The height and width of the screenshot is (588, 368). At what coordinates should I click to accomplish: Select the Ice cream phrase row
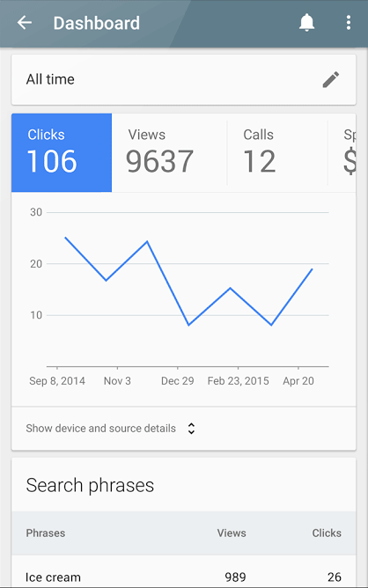click(184, 572)
